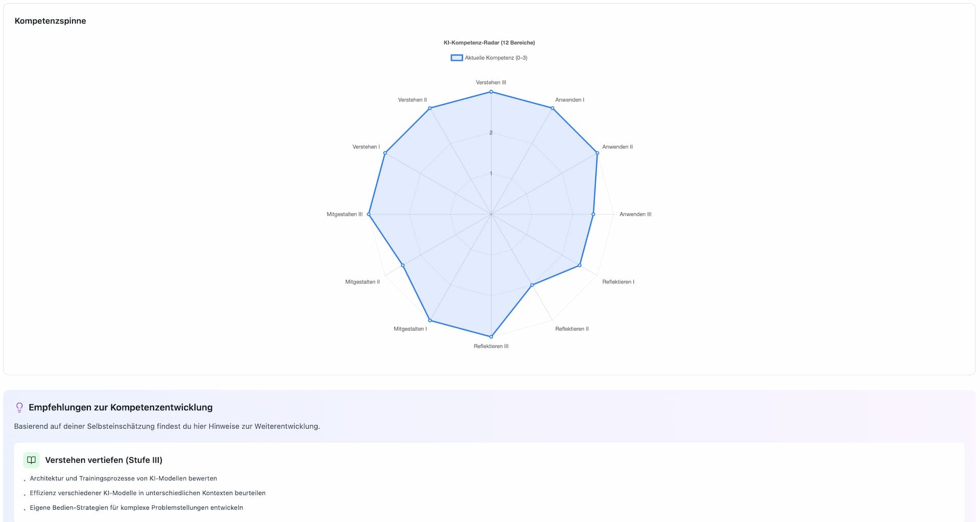Screen dimensions: 980x522
Task: Click the Reflektieren I data point marker
Action: pyautogui.click(x=579, y=265)
